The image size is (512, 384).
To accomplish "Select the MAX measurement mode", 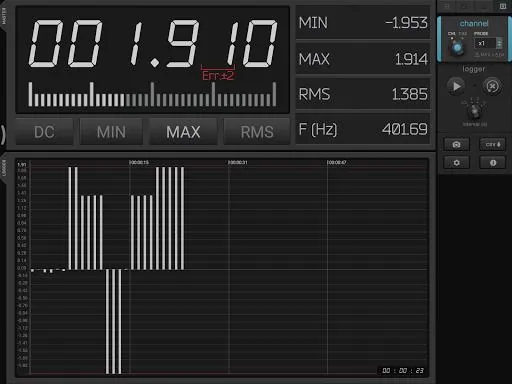I will [183, 132].
